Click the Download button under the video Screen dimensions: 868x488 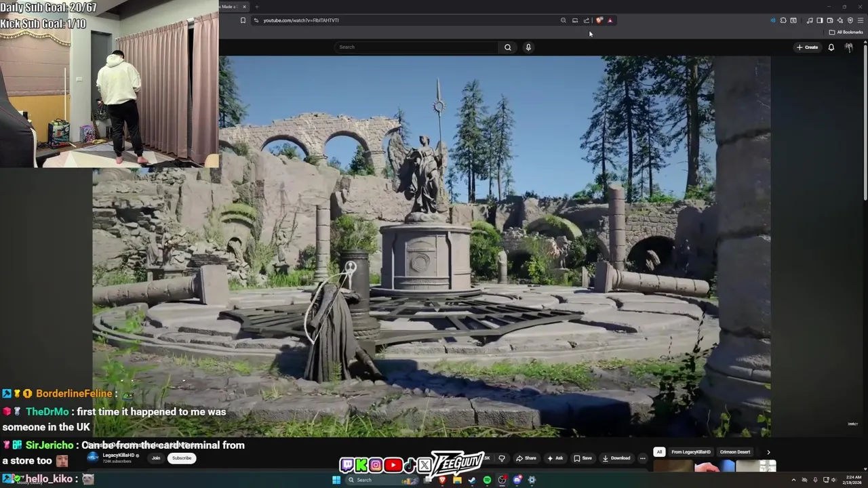coord(616,458)
